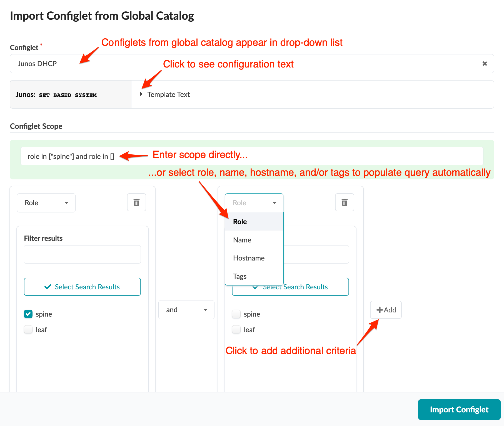Click the Import Configlet button
The width and height of the screenshot is (504, 426).
459,410
